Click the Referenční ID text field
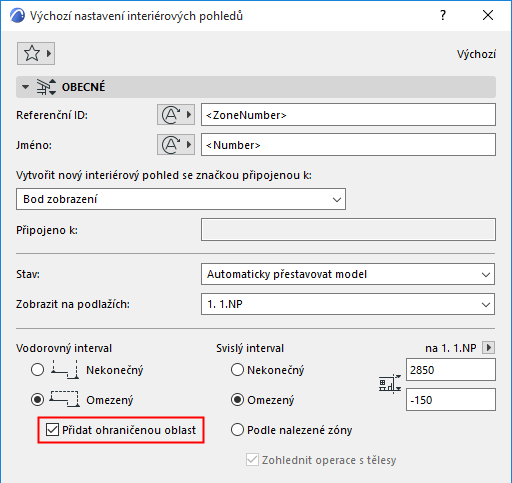Screen dimensions: 512x483 click(x=348, y=115)
